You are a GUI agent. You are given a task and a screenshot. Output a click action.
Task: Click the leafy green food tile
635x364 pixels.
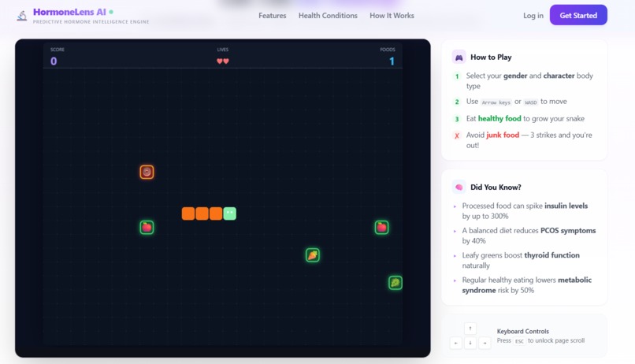point(395,283)
